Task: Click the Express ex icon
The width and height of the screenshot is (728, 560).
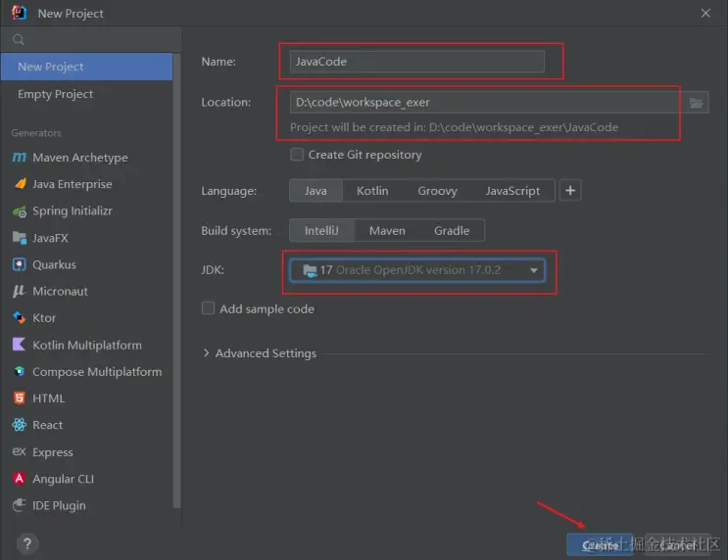Action: click(19, 452)
